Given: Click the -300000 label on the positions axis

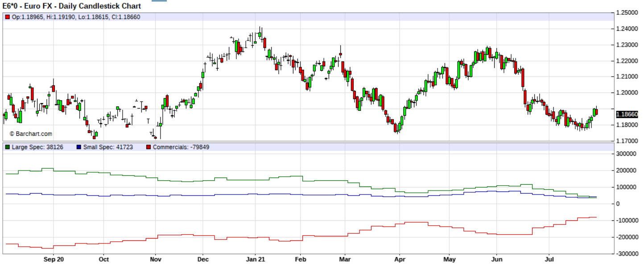Looking at the screenshot, I should coord(626,254).
